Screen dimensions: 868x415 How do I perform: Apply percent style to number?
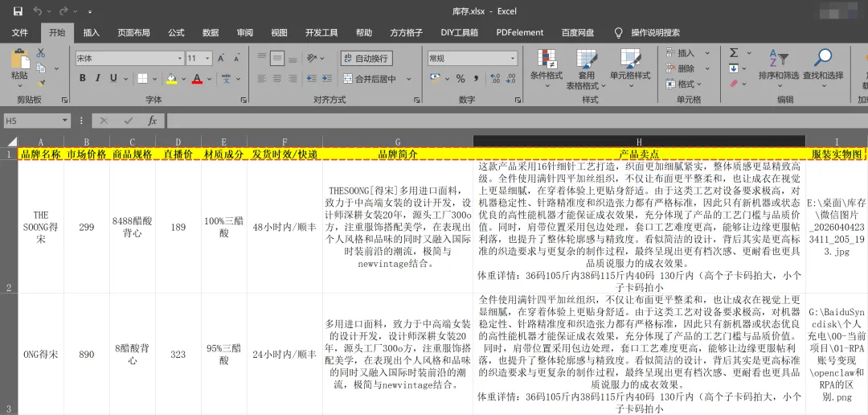point(460,79)
